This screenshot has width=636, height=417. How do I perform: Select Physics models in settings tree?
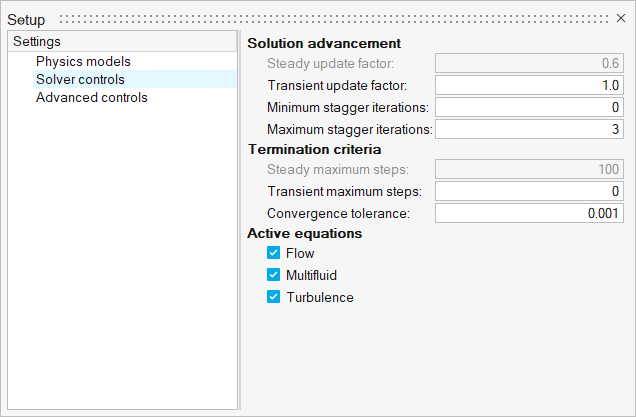click(x=83, y=61)
